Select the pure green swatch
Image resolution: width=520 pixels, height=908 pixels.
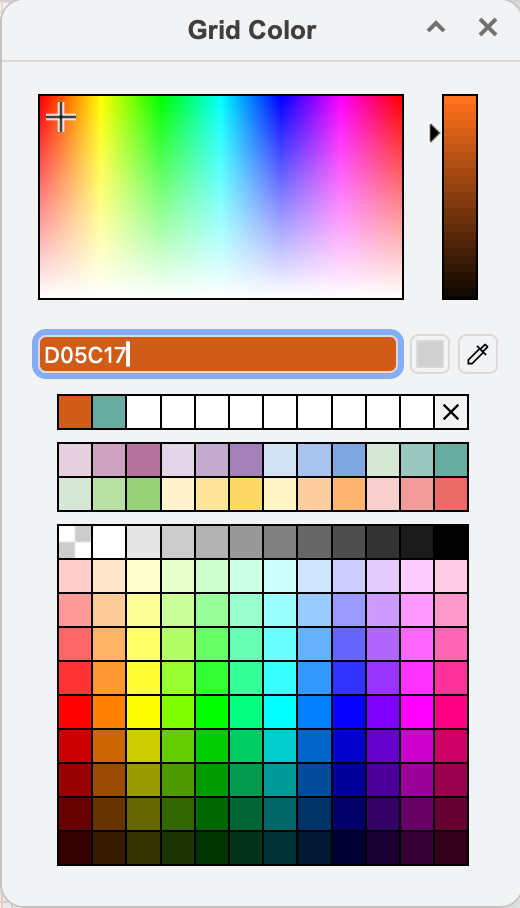click(x=211, y=712)
